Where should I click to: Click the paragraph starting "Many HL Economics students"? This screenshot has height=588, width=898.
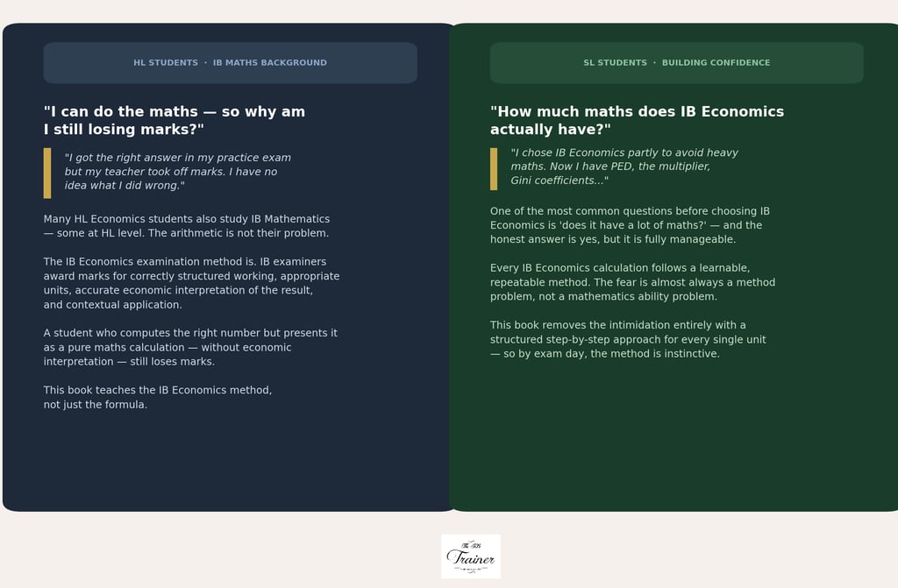[186, 226]
